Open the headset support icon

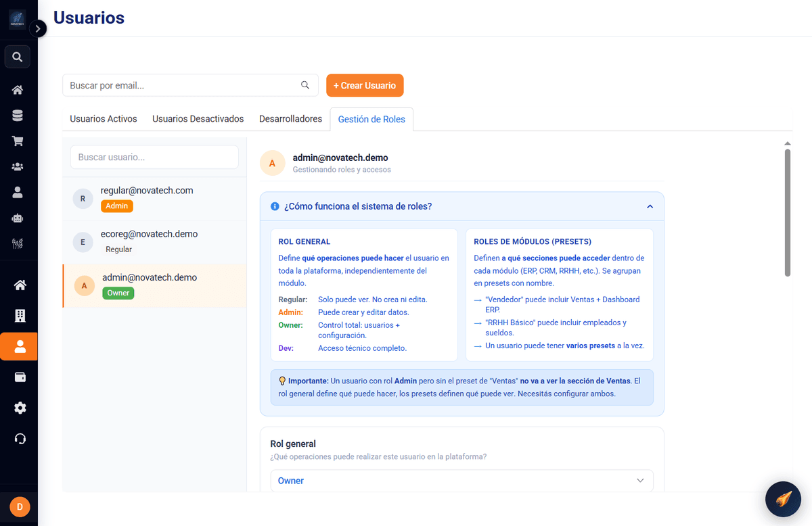point(20,439)
